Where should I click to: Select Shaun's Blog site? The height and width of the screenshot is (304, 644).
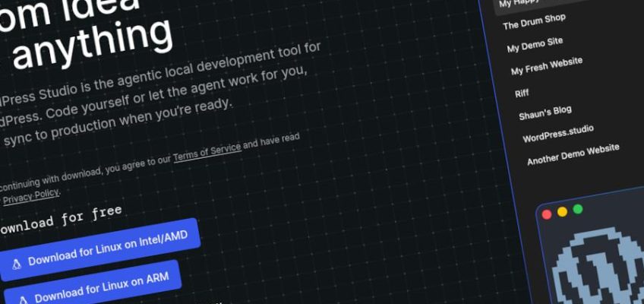545,112
